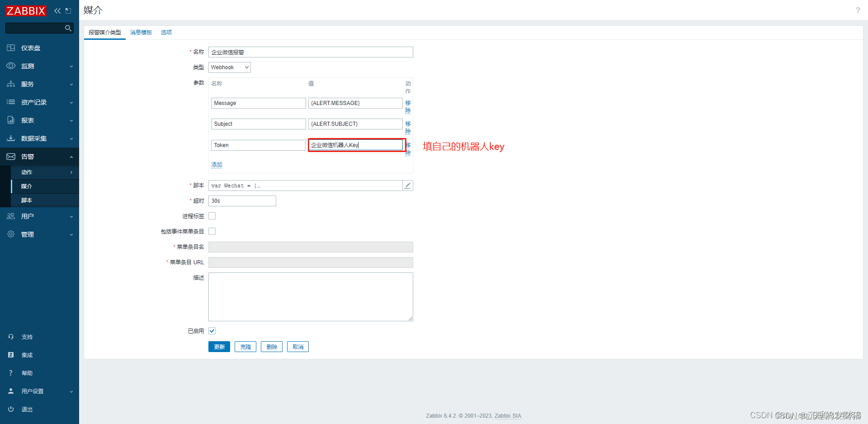This screenshot has height=424, width=868.
Task: Click the 支持 headset icon
Action: tap(11, 337)
